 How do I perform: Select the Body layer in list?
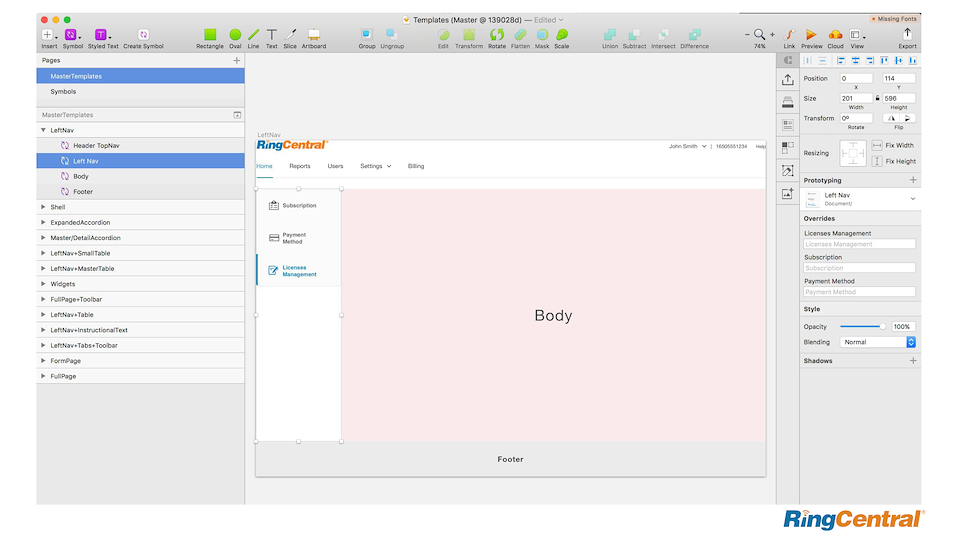click(81, 176)
